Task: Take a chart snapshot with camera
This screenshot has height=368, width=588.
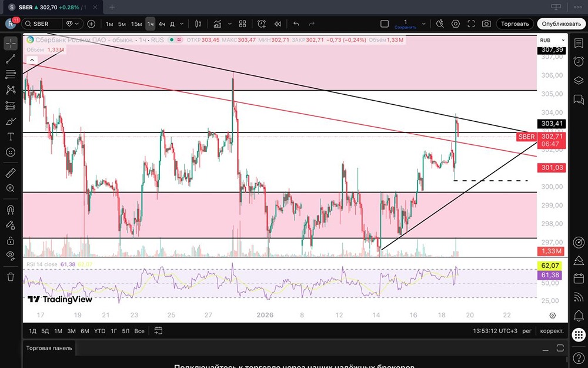Action: (486, 24)
